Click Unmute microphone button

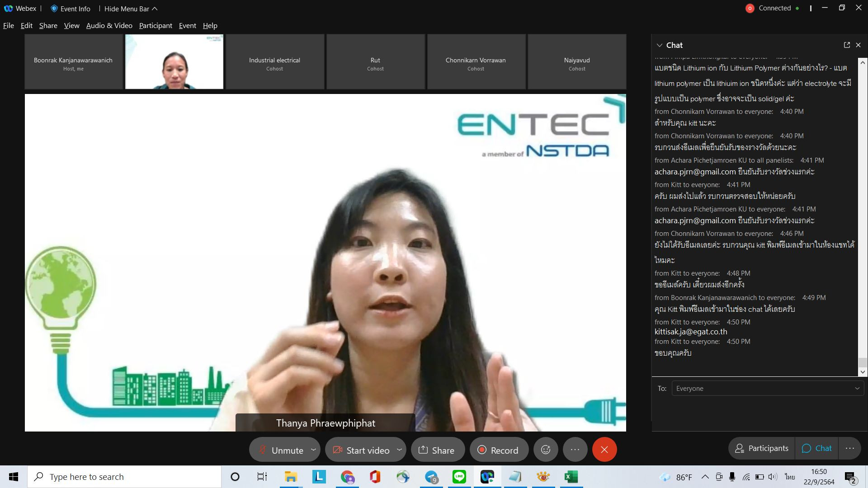point(281,450)
